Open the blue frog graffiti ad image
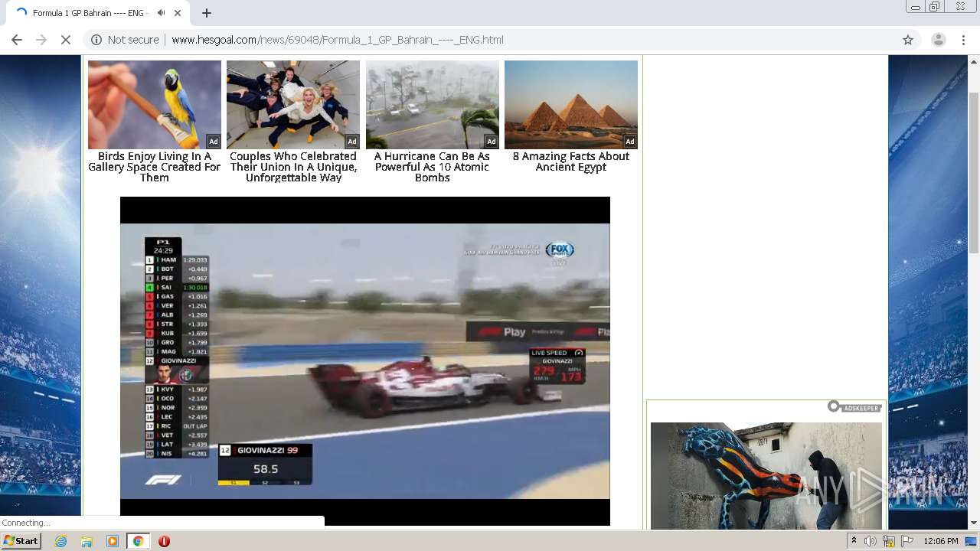The height and width of the screenshot is (551, 980). pos(766,475)
